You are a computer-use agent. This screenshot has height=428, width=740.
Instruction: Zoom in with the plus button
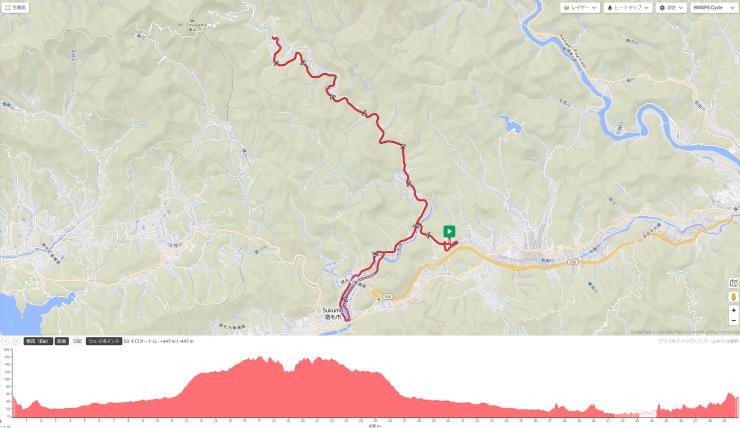733,311
